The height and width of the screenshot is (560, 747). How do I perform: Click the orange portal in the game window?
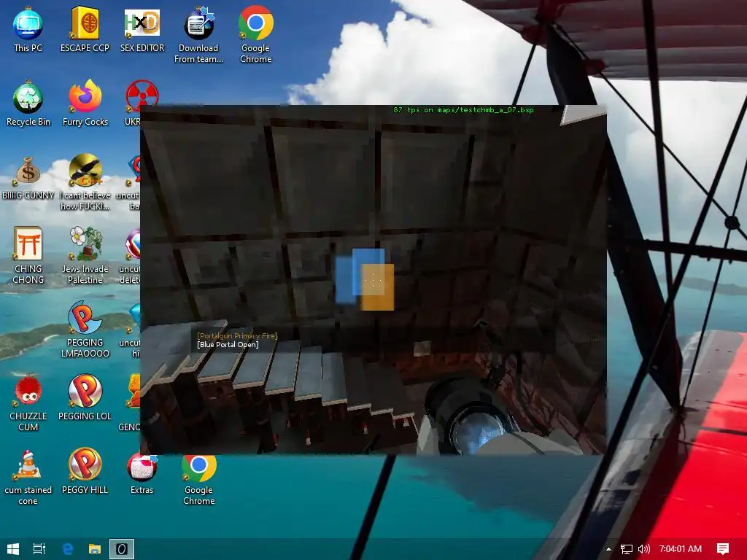pos(377,287)
